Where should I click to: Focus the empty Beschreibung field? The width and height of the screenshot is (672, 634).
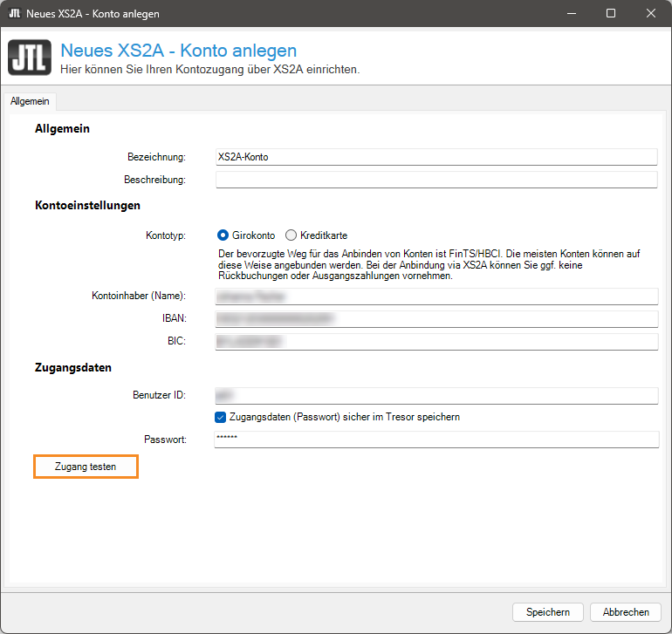point(435,180)
